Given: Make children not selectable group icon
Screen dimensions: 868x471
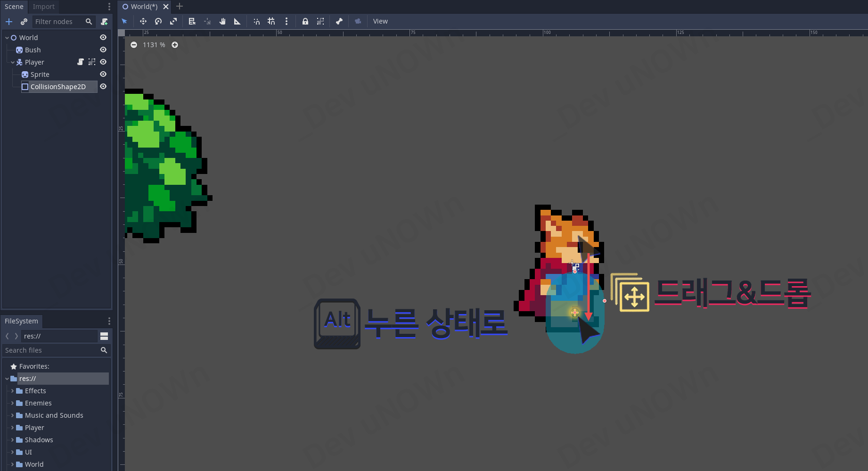Looking at the screenshot, I should [x=320, y=21].
